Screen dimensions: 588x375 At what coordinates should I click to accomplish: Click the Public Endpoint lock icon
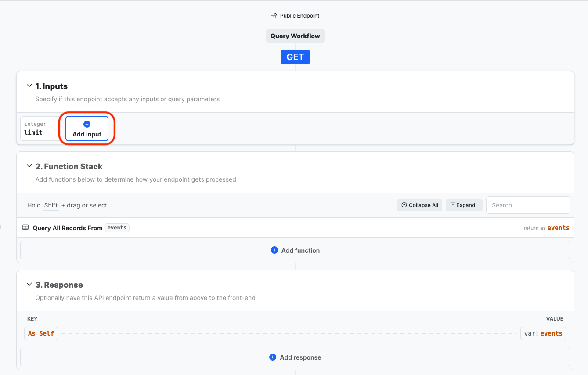click(274, 16)
